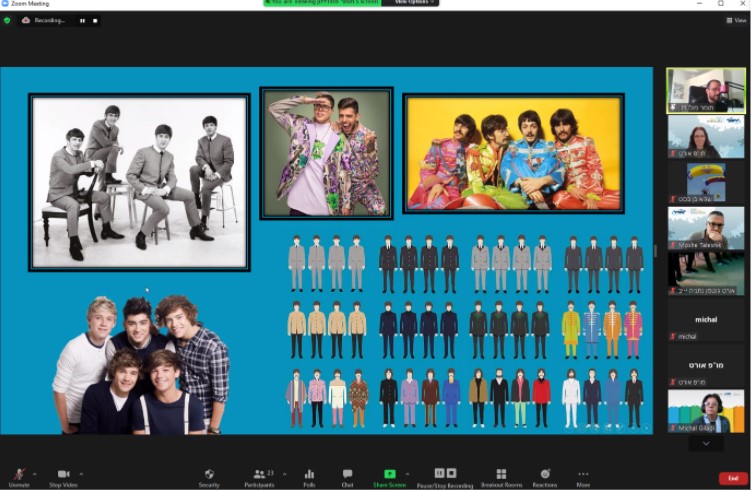
Task: Open the Security shield menu
Action: [x=209, y=477]
